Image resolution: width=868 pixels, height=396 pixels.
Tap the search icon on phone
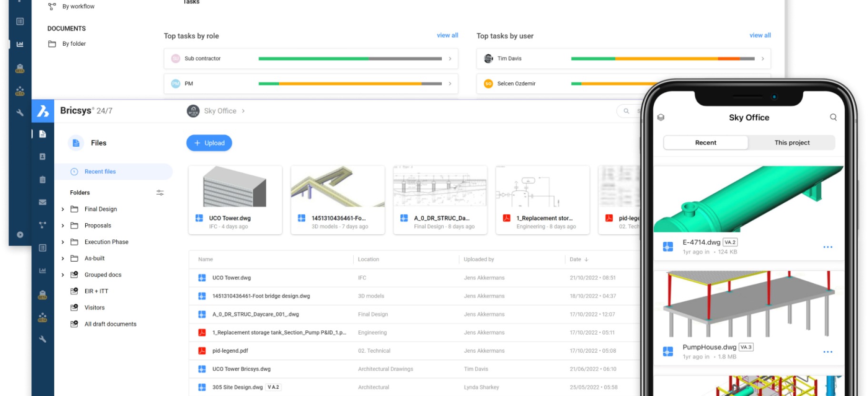(x=833, y=117)
